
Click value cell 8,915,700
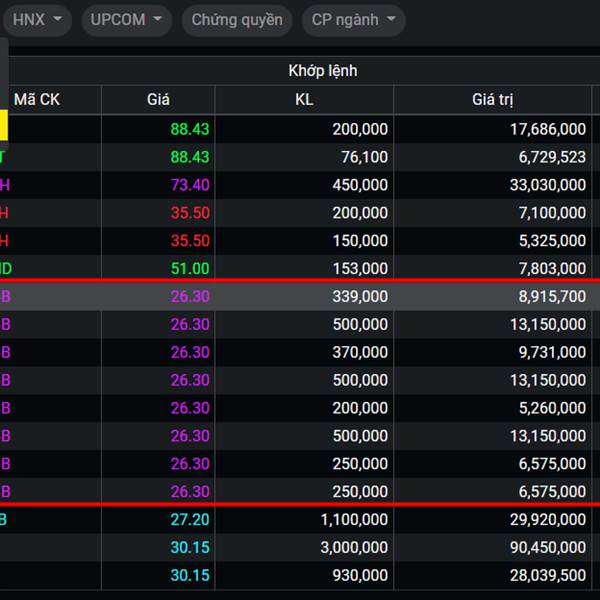[x=552, y=297]
